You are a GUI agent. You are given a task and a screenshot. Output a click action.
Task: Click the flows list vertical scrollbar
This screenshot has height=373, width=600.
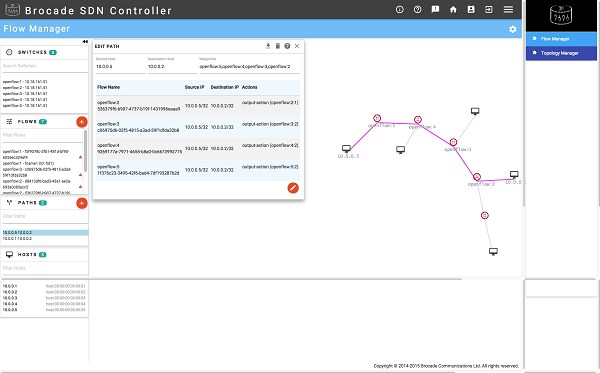pos(85,151)
